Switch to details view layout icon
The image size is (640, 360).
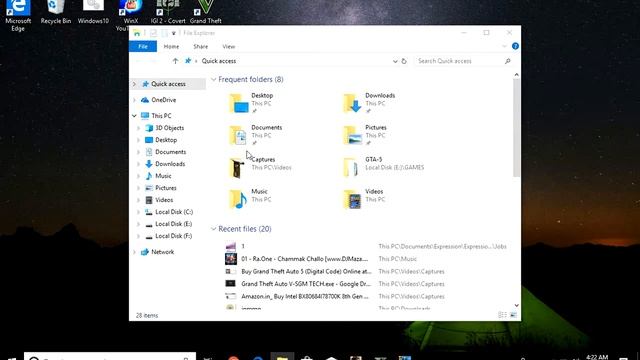click(502, 315)
